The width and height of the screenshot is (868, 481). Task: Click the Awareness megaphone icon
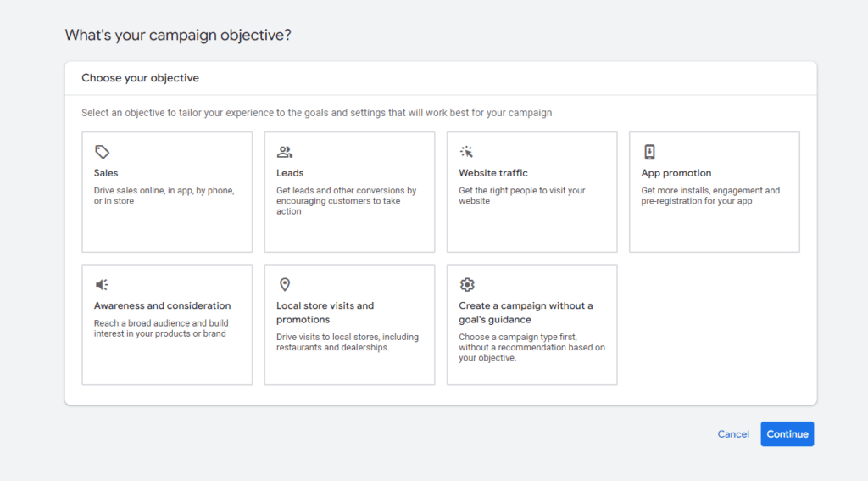[102, 285]
